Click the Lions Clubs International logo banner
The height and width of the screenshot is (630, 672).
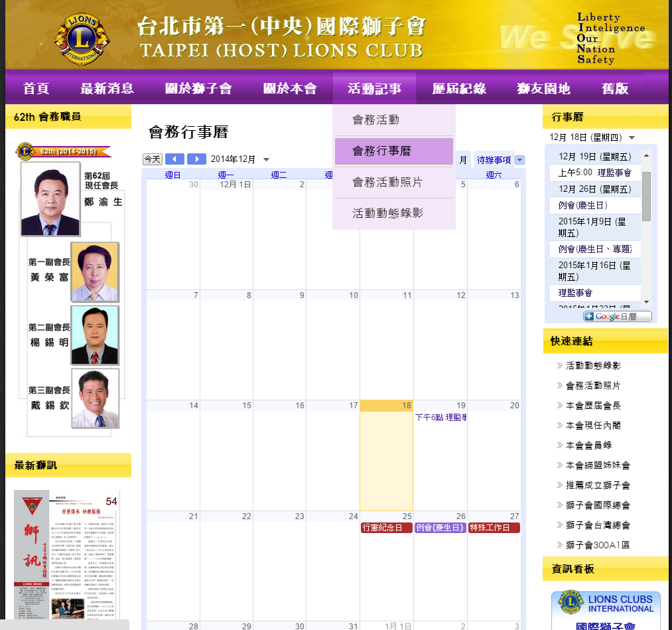click(606, 603)
